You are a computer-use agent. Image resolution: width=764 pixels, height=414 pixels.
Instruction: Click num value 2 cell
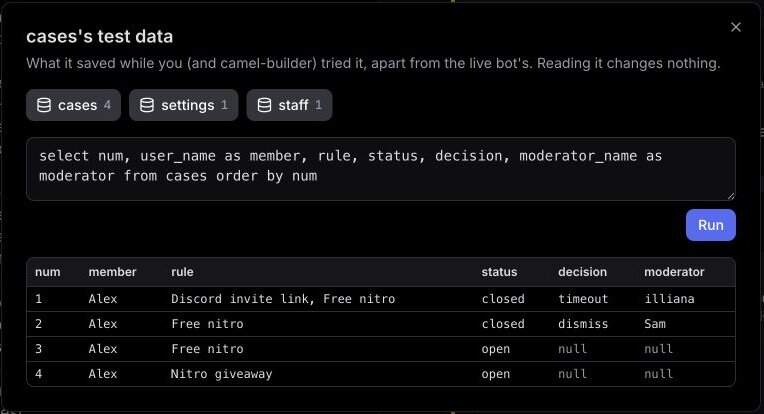(x=38, y=324)
